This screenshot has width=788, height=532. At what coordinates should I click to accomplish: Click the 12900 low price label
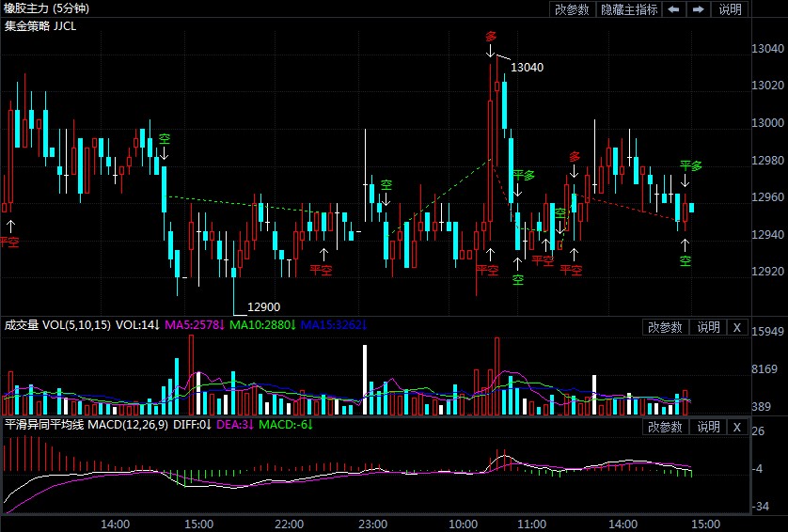[x=263, y=307]
